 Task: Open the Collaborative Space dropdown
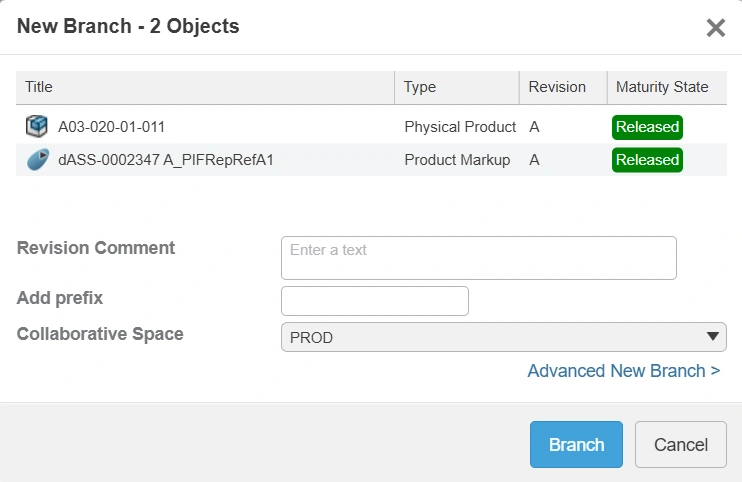click(x=503, y=337)
